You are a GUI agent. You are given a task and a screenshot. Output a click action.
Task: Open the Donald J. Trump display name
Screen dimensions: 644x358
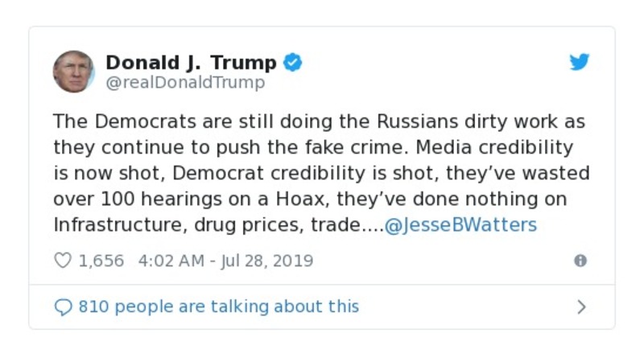[191, 62]
